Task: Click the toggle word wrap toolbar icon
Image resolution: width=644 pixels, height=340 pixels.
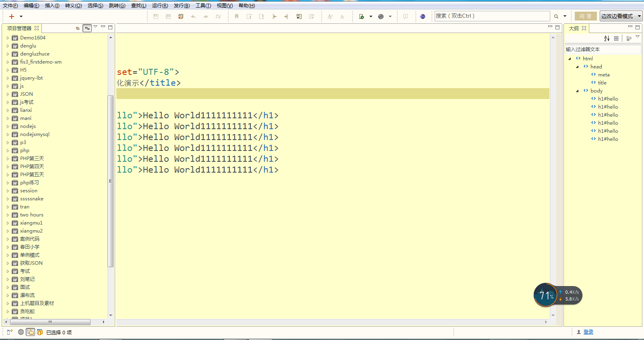Action: [299, 16]
